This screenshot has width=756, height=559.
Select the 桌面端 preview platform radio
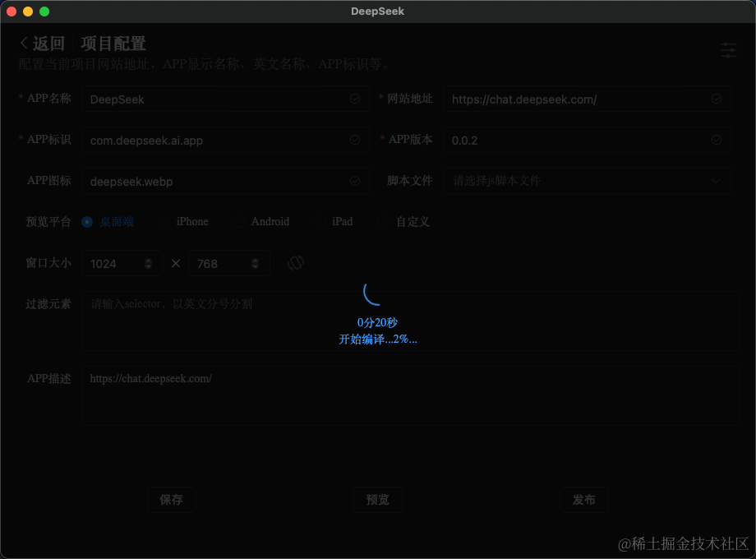click(x=87, y=222)
